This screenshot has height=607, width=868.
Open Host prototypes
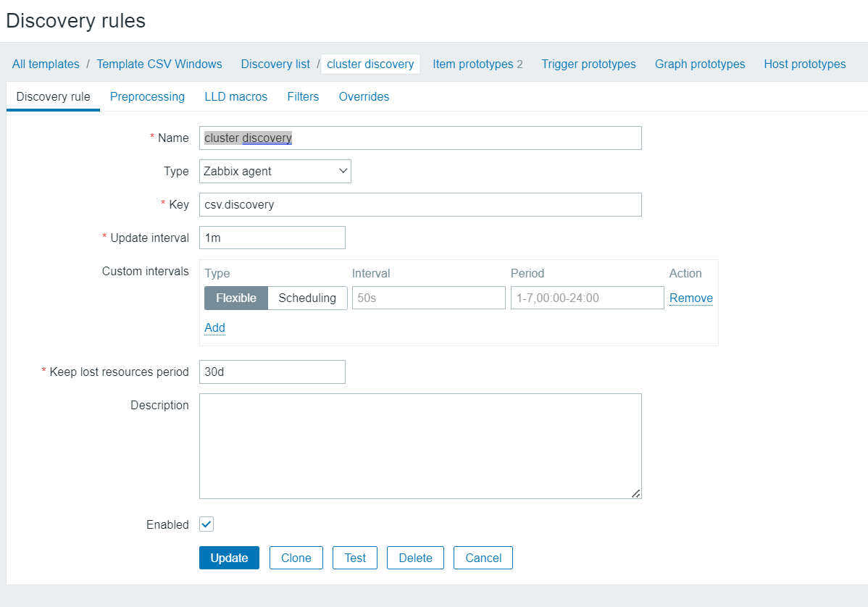804,64
